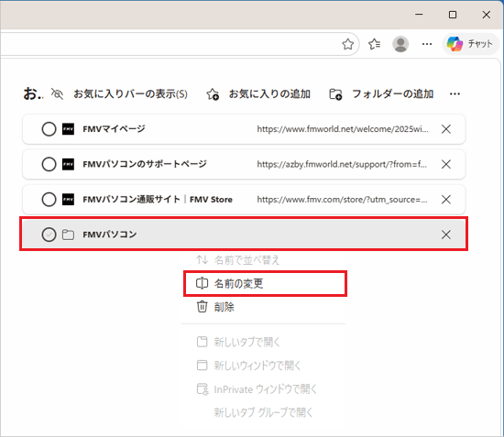Select the FMVマイページ checkbox circle

click(x=49, y=129)
